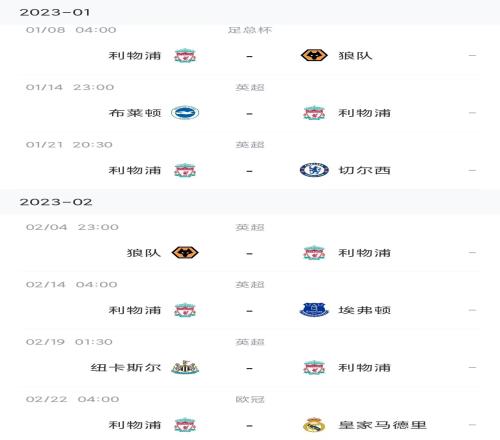Viewport: 500px width, 440px height.
Task: Click Liverpool crest in 01/08 FA Cup match
Action: tap(185, 56)
